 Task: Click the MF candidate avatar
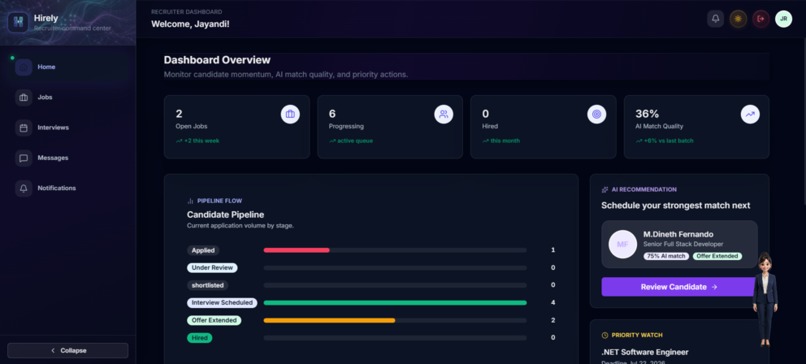point(622,244)
